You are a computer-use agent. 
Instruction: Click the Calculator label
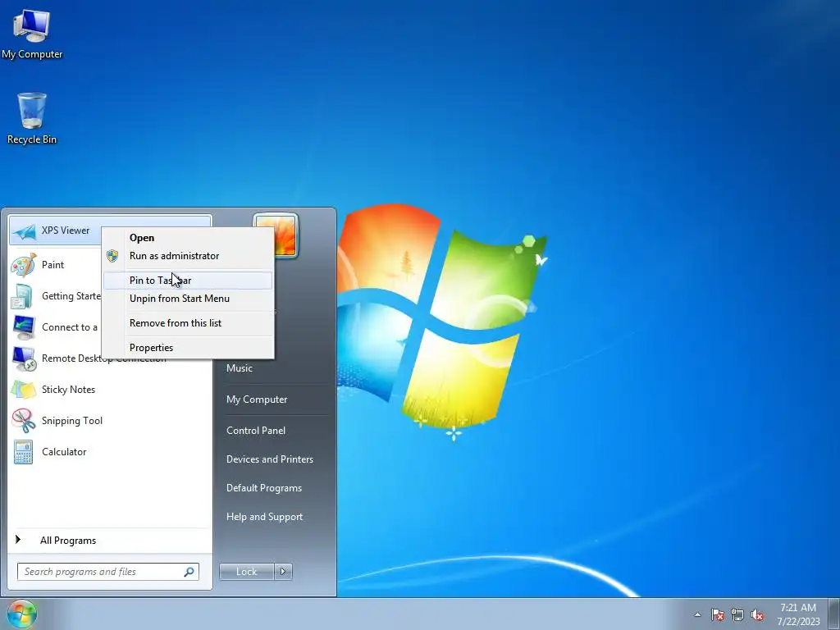tap(64, 452)
